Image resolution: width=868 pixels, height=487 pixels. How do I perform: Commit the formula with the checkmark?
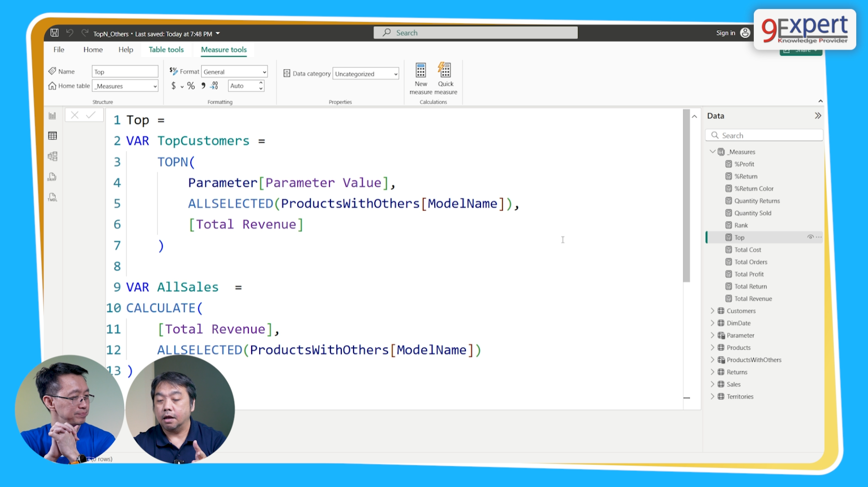coord(91,115)
